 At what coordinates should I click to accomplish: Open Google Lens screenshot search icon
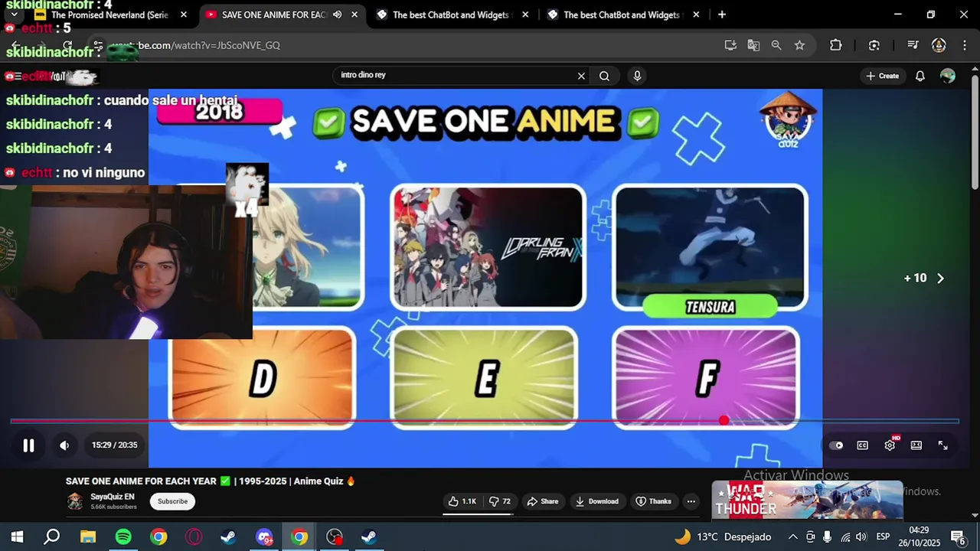coord(874,45)
